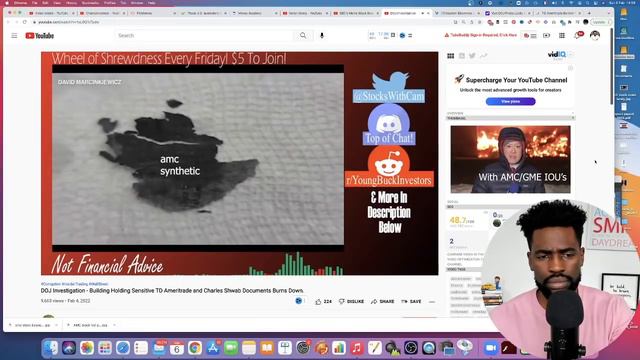Click the vidIQ thumbnail preview image
The image size is (640, 360).
(510, 159)
